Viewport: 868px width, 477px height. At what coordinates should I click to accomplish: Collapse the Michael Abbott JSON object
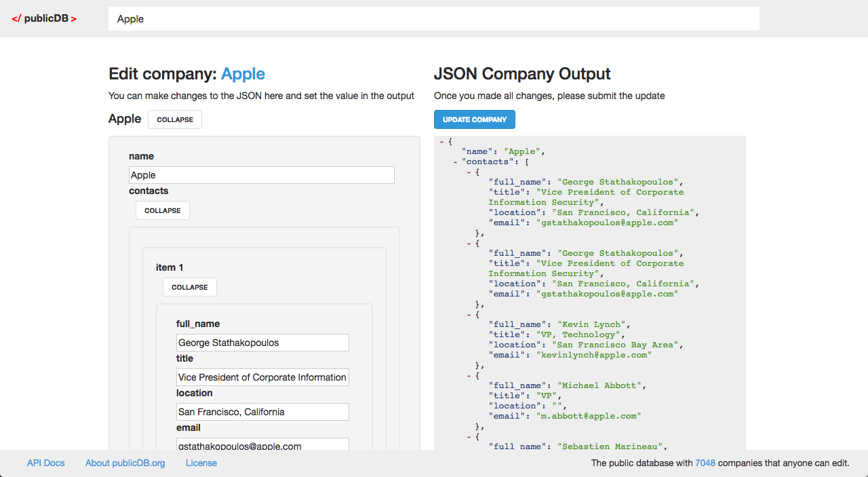[469, 375]
